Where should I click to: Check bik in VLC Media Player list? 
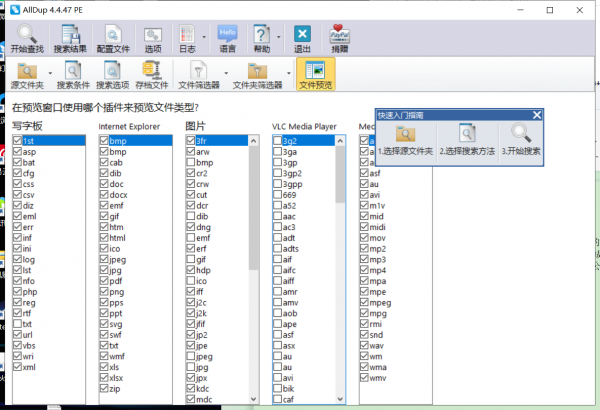coord(277,388)
